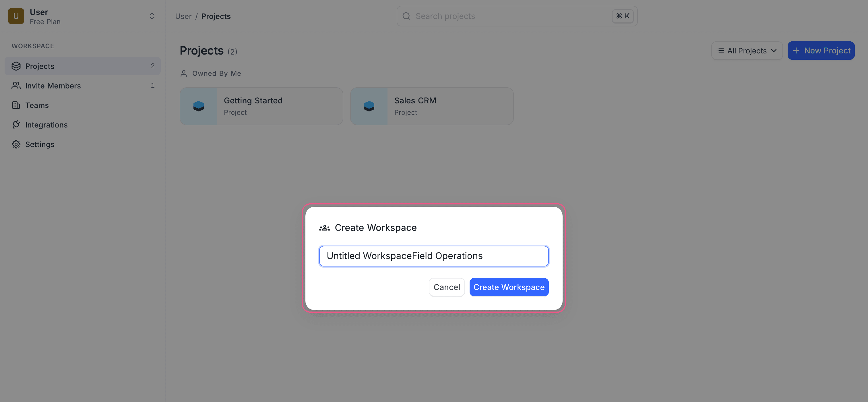Click the Projects layers icon in sidebar
Image resolution: width=868 pixels, height=402 pixels.
click(16, 66)
